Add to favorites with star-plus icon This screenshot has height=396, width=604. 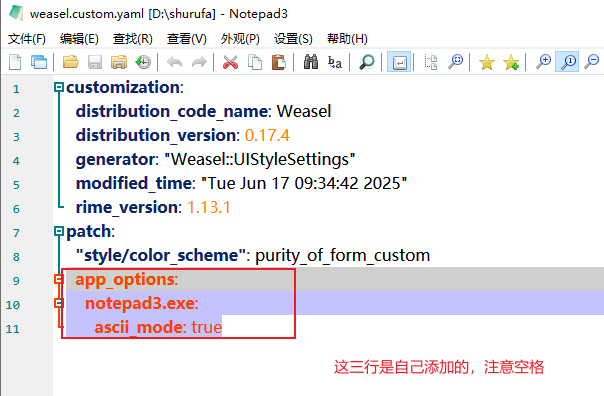point(511,62)
